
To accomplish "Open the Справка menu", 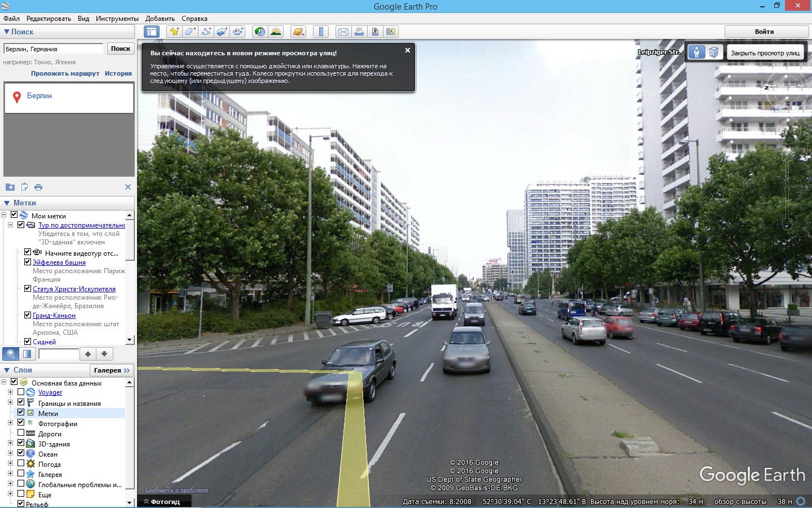I will click(195, 19).
